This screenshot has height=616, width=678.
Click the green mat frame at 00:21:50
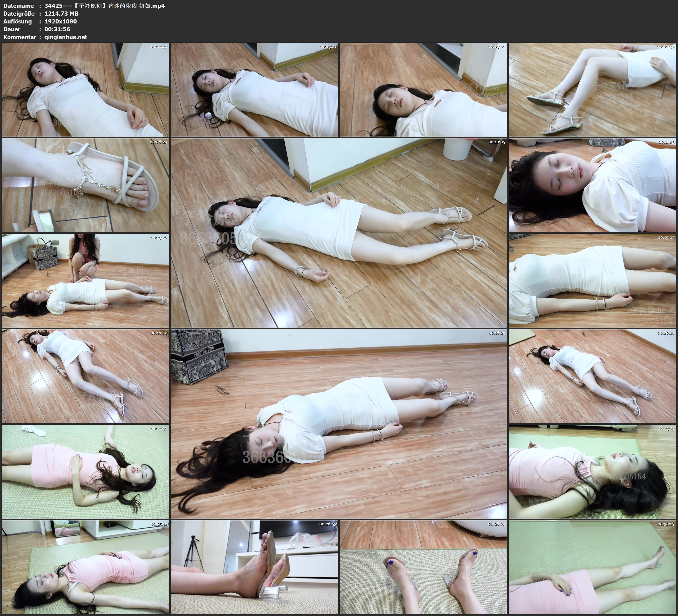click(x=85, y=472)
